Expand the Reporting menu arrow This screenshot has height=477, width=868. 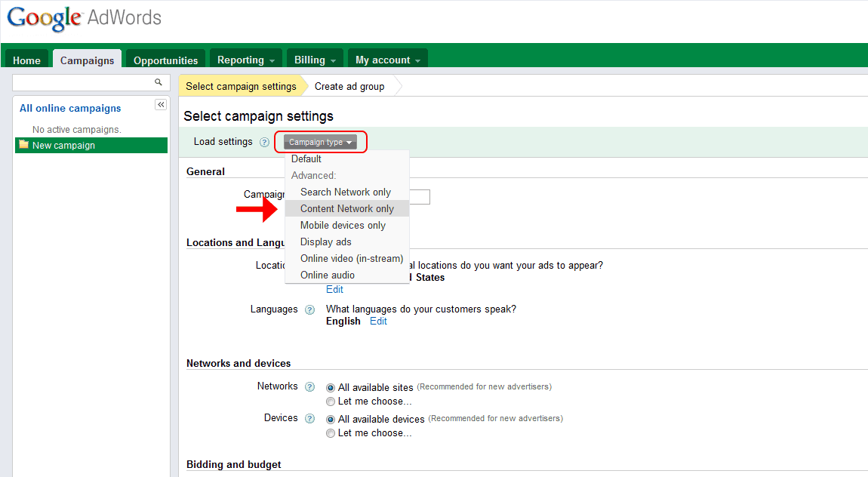pyautogui.click(x=272, y=61)
